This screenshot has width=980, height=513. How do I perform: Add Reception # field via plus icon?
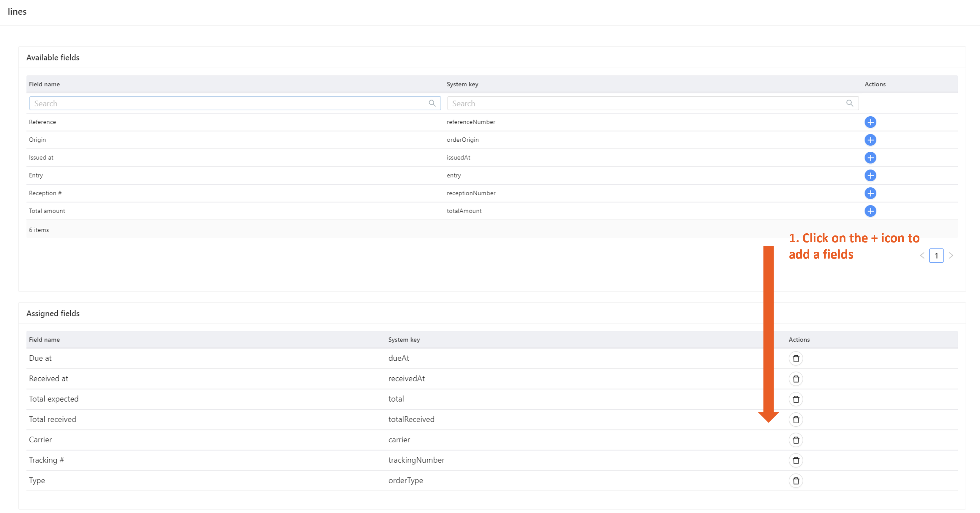(x=870, y=193)
